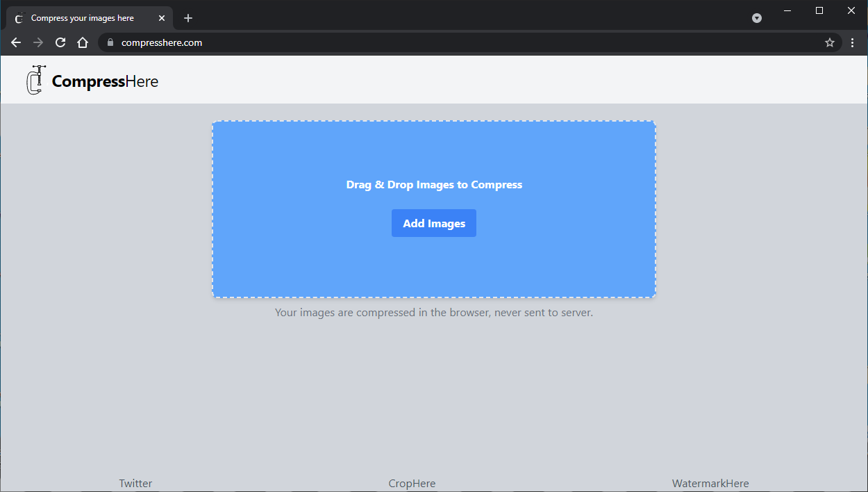Go to the browser home page
Image resolution: width=868 pixels, height=492 pixels.
(82, 42)
